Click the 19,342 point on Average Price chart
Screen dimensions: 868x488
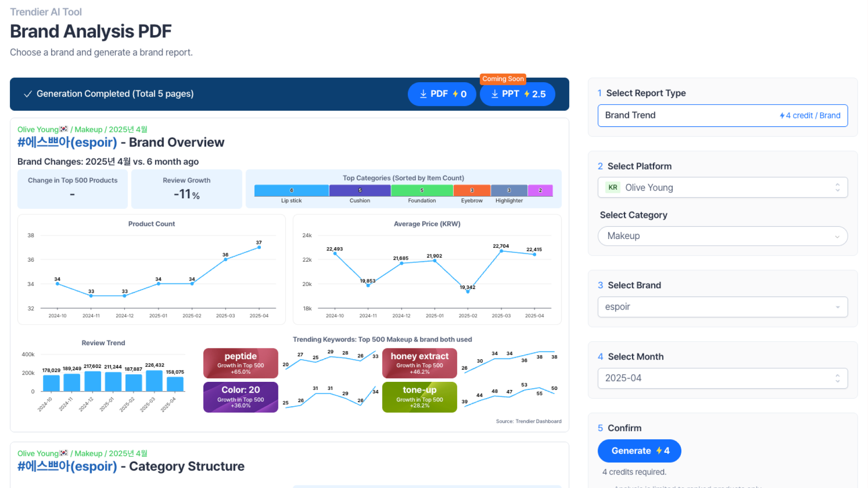[468, 292]
